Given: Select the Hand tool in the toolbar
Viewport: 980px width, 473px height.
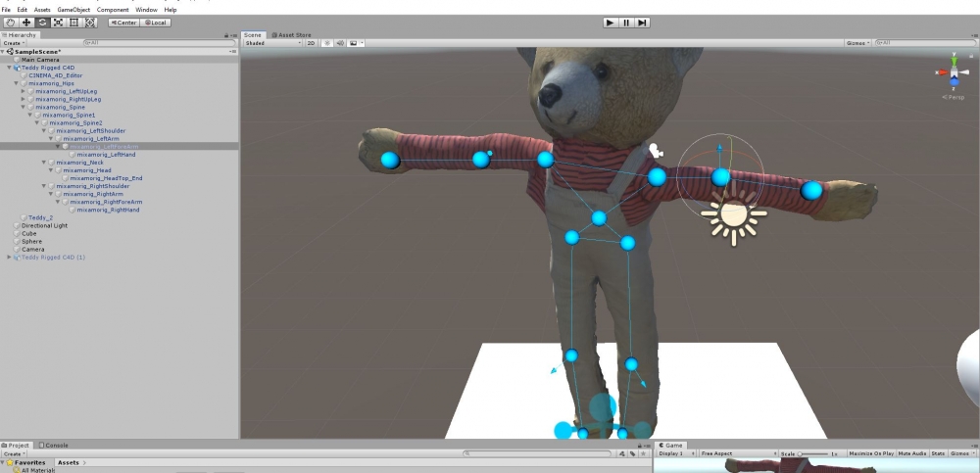Looking at the screenshot, I should tap(10, 22).
